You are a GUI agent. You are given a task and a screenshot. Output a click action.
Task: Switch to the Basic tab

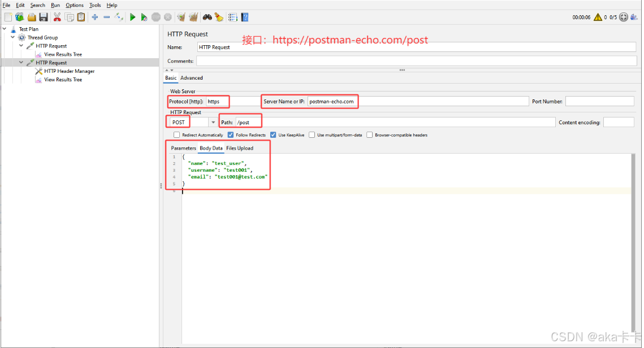pos(171,78)
